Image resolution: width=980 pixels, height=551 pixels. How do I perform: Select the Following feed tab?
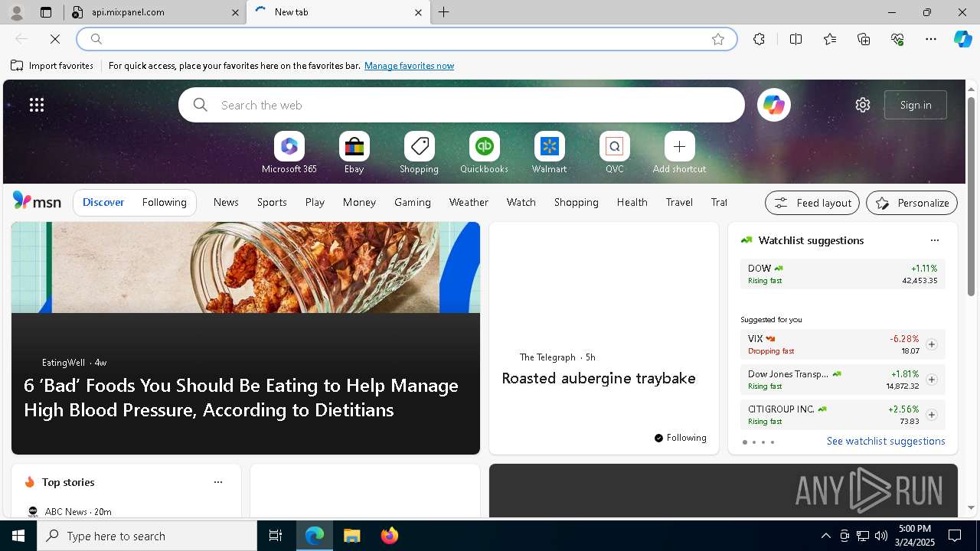pyautogui.click(x=164, y=203)
